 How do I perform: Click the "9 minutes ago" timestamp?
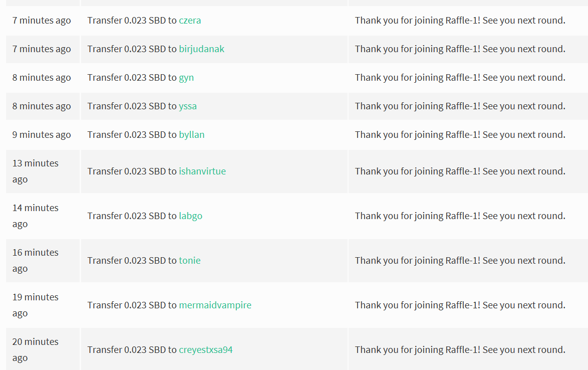pos(42,135)
